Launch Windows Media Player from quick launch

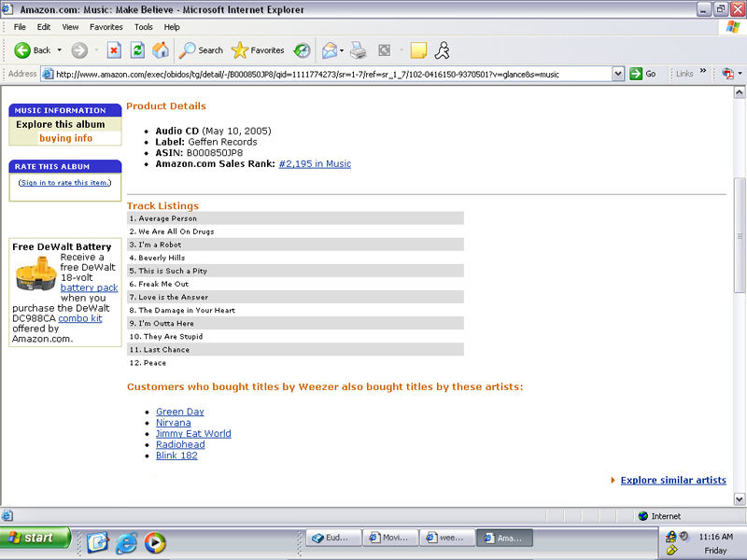(154, 542)
